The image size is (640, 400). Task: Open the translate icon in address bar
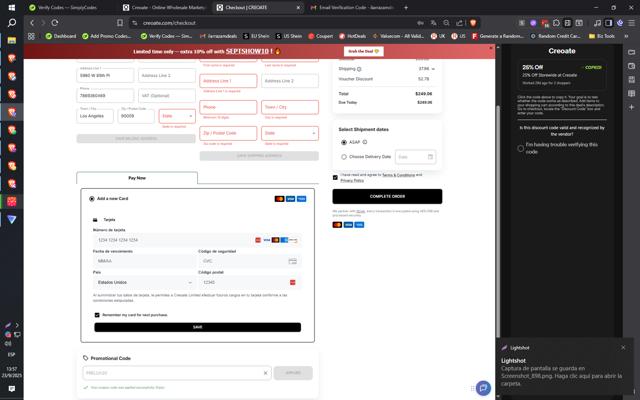tap(433, 23)
